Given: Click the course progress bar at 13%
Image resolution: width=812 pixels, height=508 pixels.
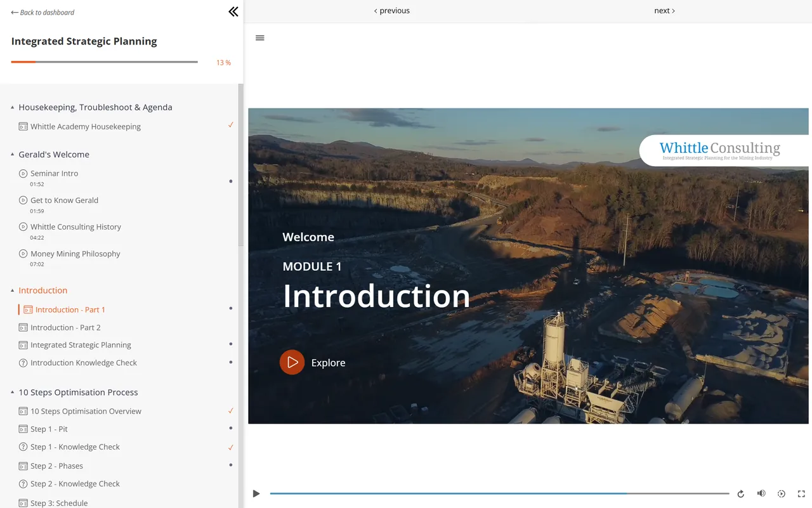Looking at the screenshot, I should pos(104,62).
